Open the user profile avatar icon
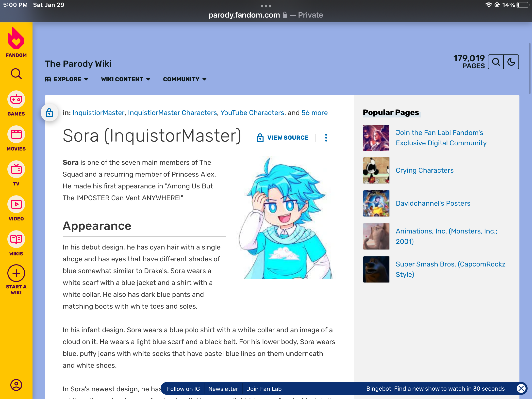The height and width of the screenshot is (399, 532). 16,385
